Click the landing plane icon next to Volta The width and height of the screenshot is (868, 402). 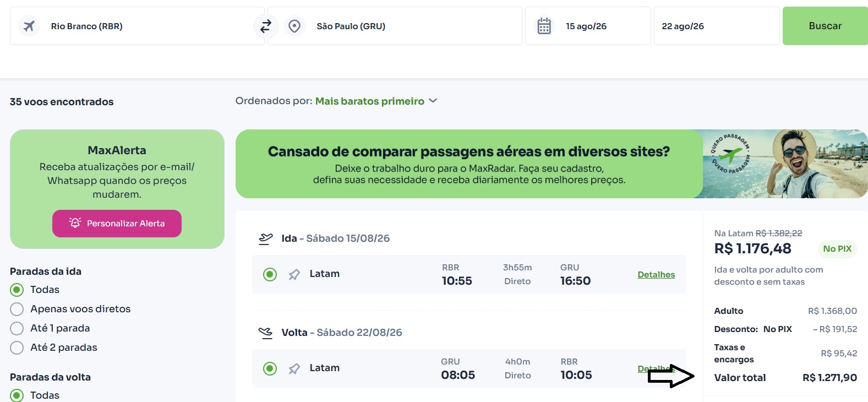pyautogui.click(x=266, y=333)
